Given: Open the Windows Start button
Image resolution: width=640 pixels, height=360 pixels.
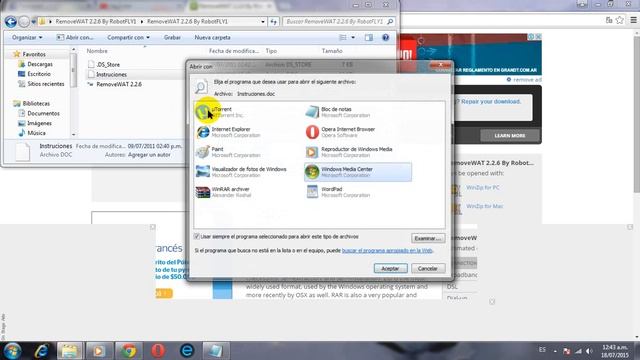Looking at the screenshot, I should [x=12, y=351].
